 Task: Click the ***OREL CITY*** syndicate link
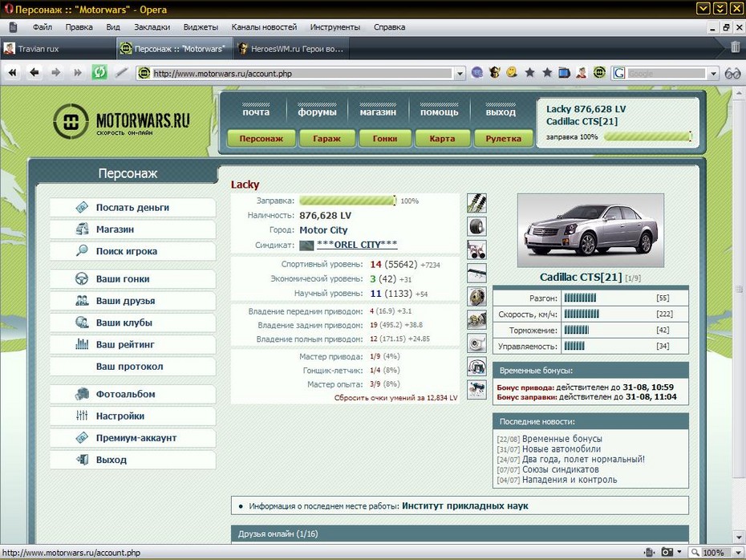pyautogui.click(x=357, y=245)
